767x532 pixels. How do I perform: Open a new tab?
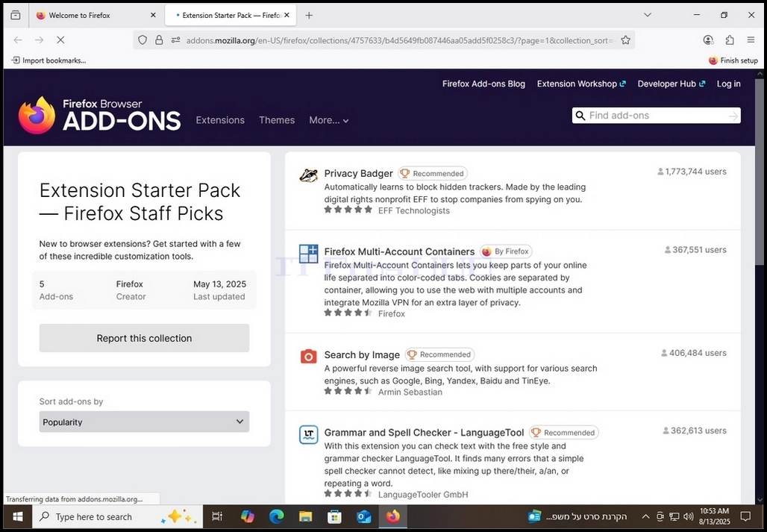tap(309, 15)
